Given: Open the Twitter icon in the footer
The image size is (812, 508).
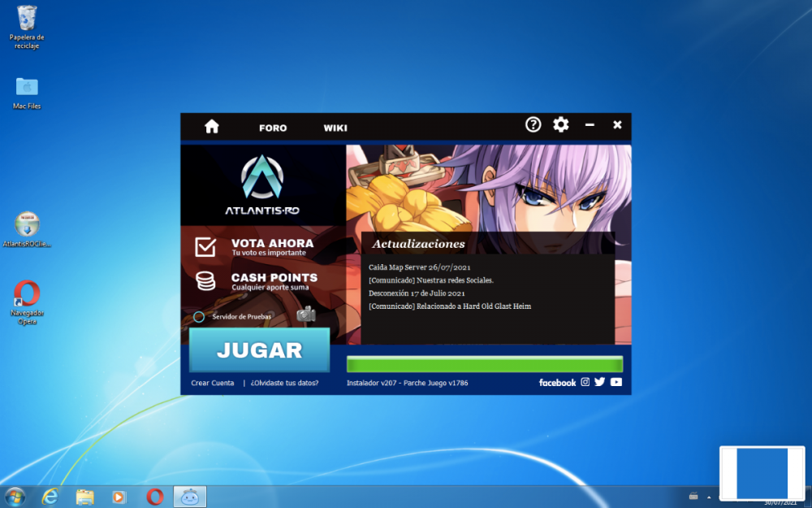Looking at the screenshot, I should click(x=600, y=381).
